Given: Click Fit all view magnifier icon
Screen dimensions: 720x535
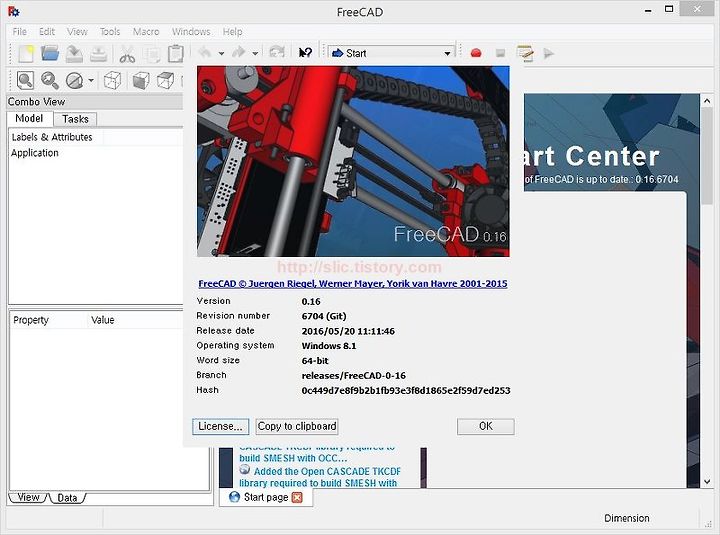Looking at the screenshot, I should (25, 80).
